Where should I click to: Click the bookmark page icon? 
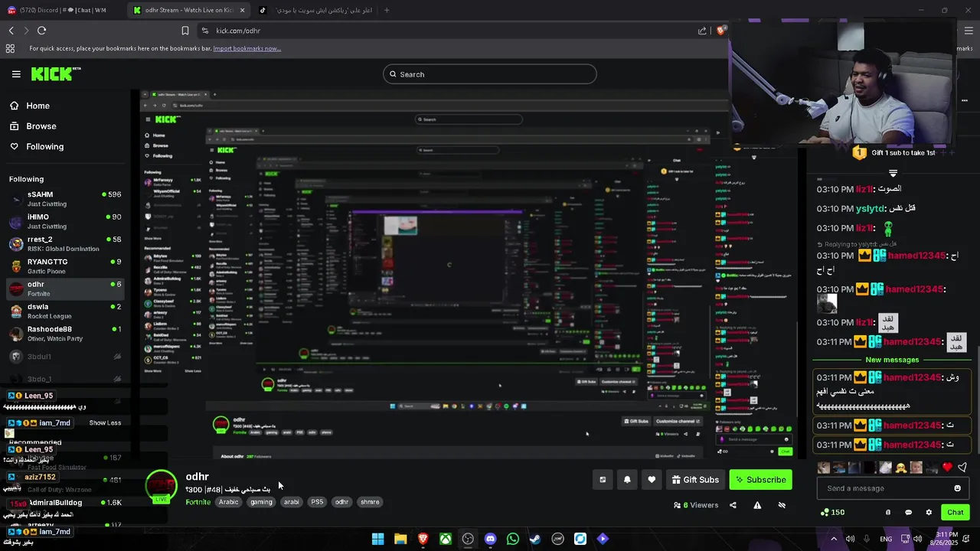(185, 31)
